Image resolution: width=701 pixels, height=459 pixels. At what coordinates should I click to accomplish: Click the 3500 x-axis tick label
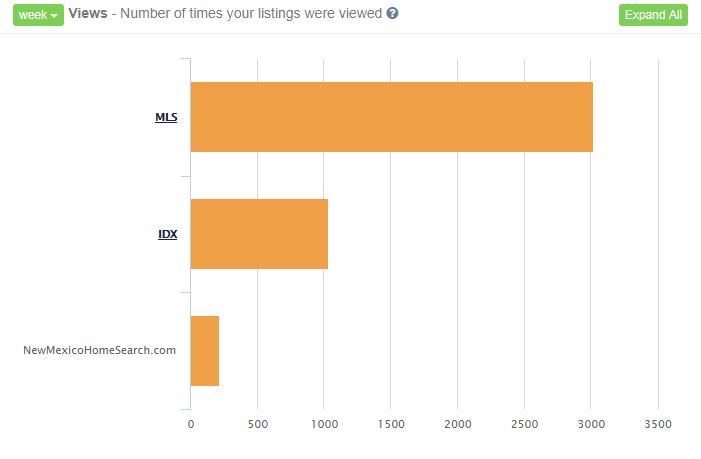coord(658,424)
